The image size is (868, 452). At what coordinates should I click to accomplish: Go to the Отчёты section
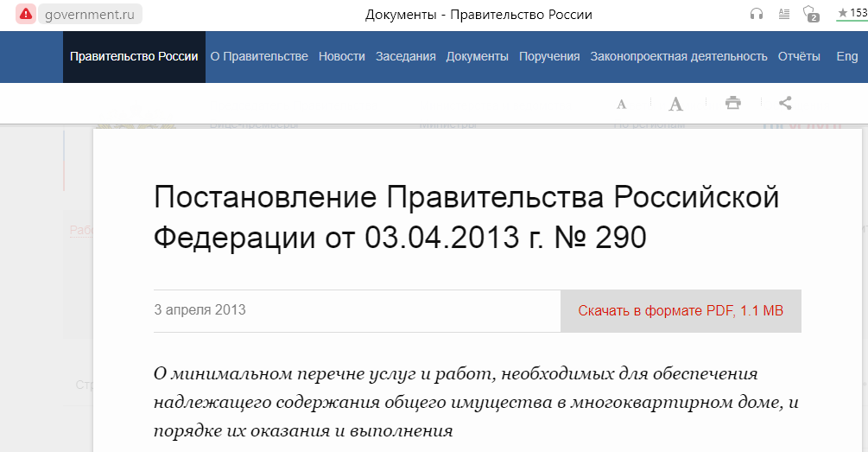pyautogui.click(x=799, y=57)
